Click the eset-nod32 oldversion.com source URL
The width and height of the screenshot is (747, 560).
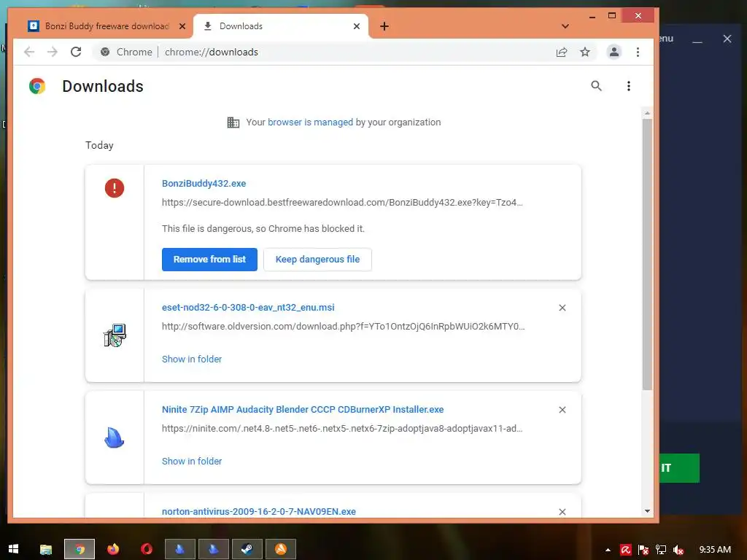coord(343,327)
